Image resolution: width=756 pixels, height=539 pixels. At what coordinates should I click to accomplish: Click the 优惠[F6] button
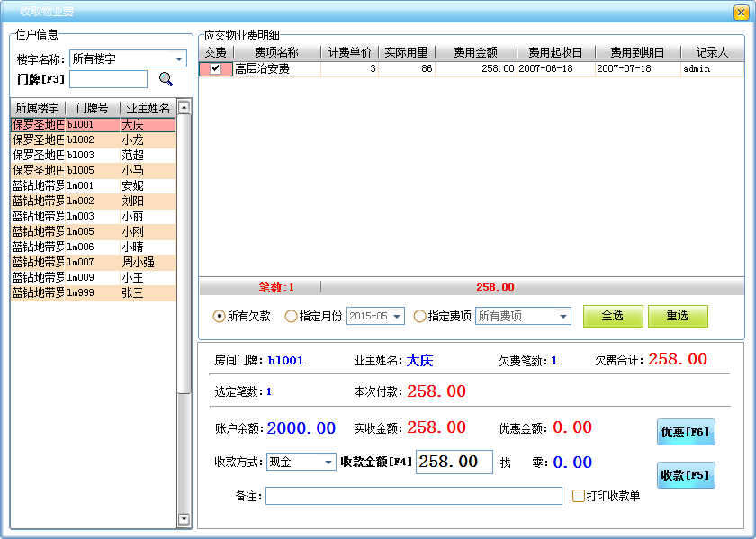[686, 432]
